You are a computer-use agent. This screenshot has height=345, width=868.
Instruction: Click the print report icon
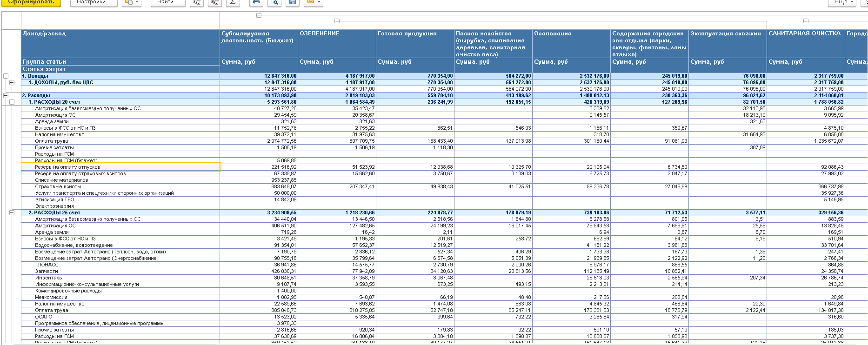256,2
